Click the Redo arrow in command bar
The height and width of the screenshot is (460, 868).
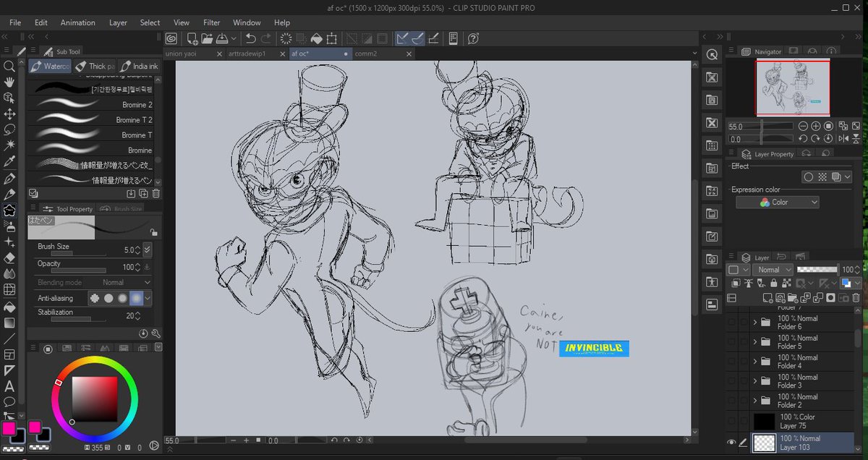click(266, 38)
